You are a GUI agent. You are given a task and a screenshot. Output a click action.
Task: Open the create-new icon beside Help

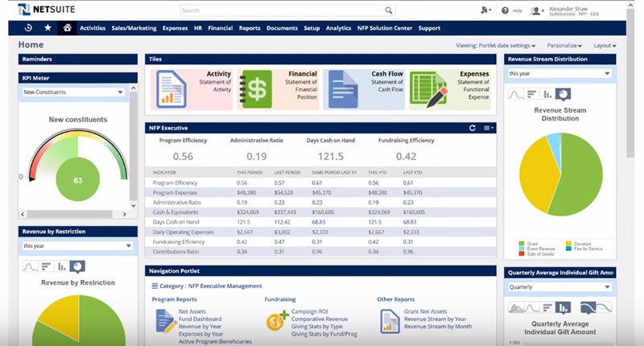click(x=485, y=10)
